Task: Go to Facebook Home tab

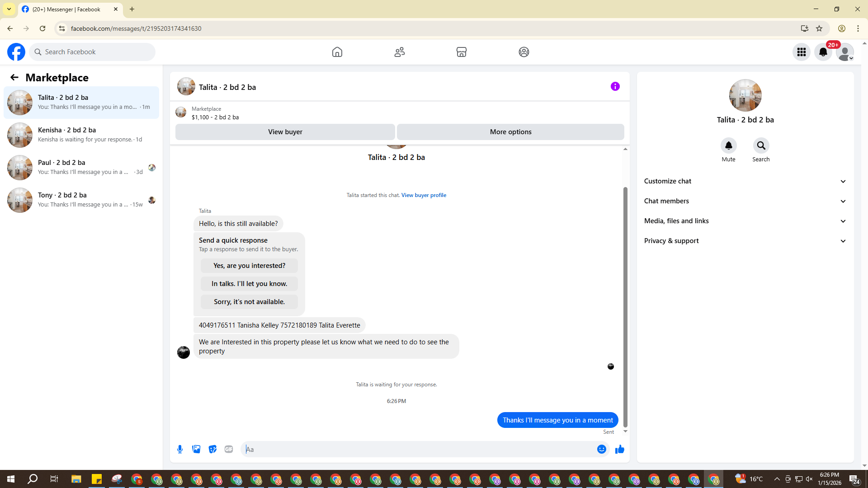Action: click(x=337, y=52)
